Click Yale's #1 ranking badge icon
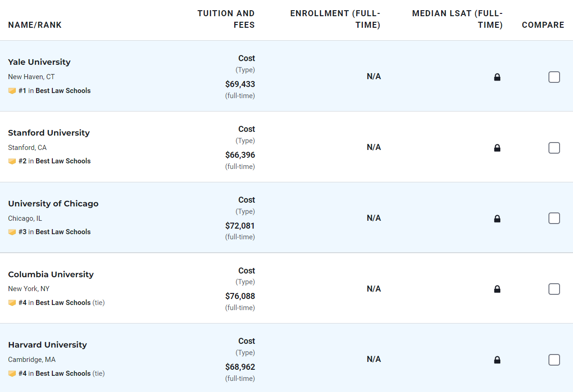This screenshot has height=392, width=573. [12, 91]
